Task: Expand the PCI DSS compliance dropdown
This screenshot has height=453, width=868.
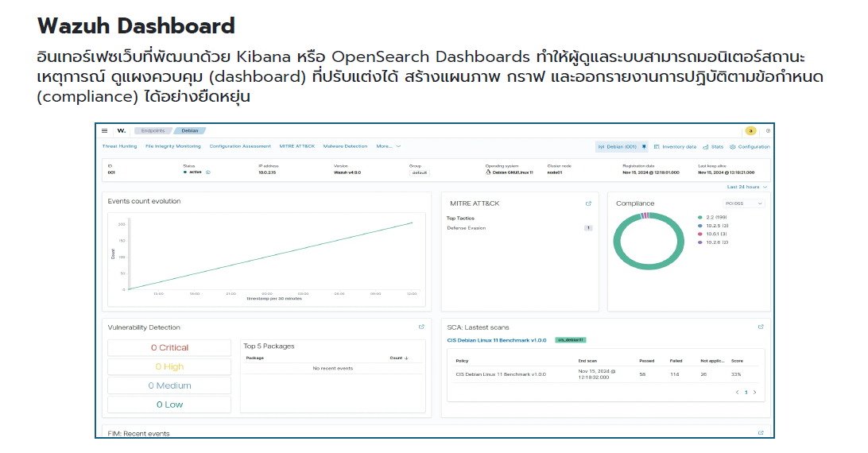Action: click(x=744, y=203)
